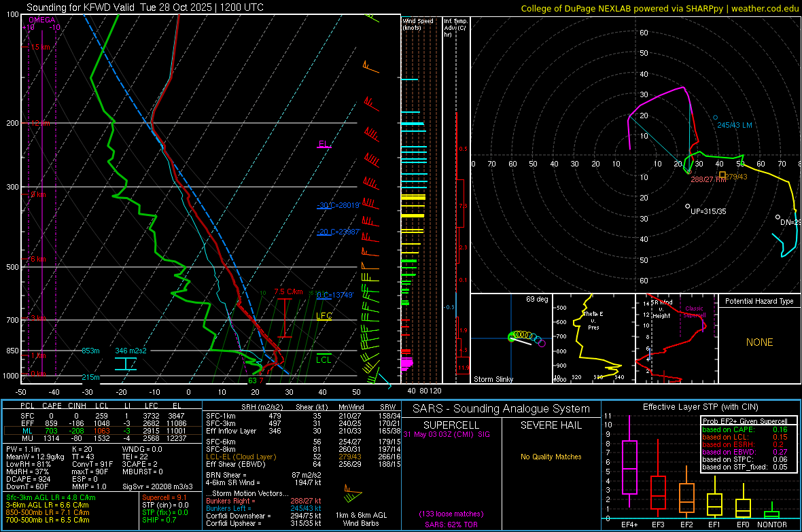The height and width of the screenshot is (532, 802).
Task: Click the 'PW = 1.1in' value
Action: [22, 449]
